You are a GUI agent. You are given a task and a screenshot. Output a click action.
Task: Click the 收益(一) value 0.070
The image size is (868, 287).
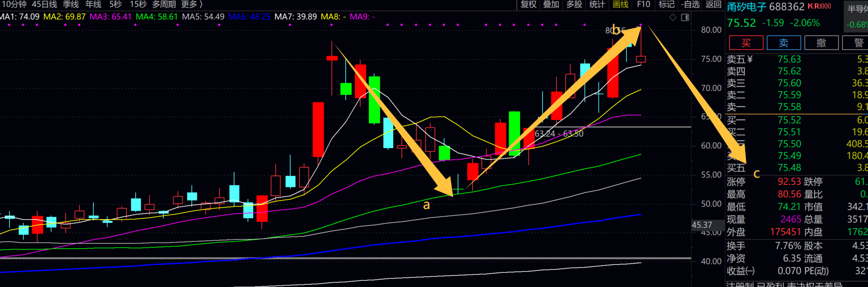point(790,271)
